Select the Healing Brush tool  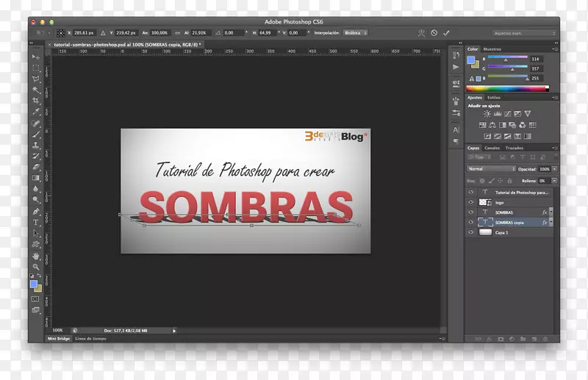(35, 123)
